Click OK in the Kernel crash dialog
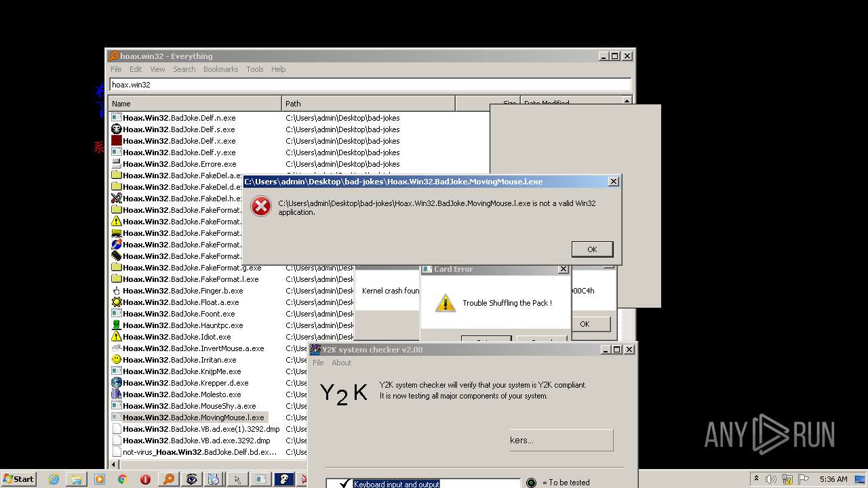 [x=585, y=324]
